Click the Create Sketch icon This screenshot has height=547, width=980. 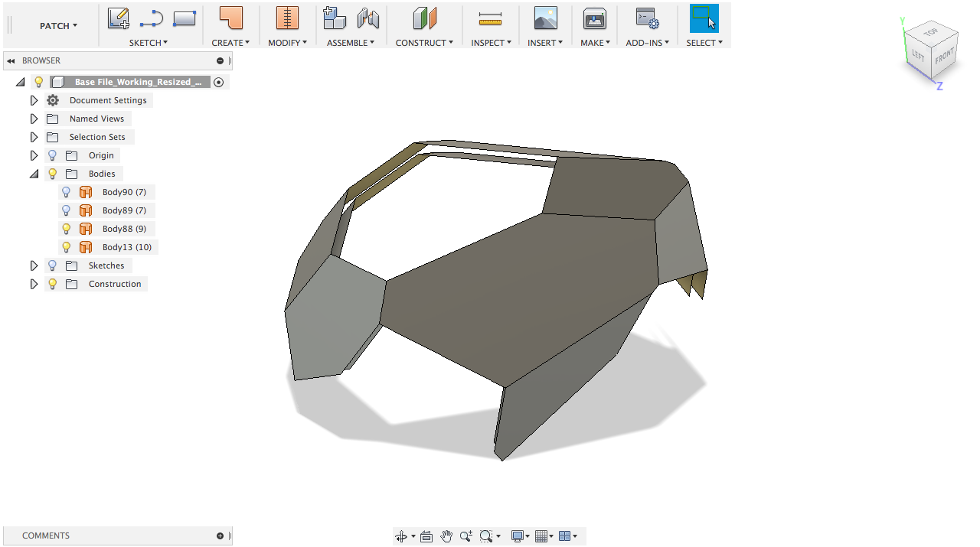[x=118, y=18]
